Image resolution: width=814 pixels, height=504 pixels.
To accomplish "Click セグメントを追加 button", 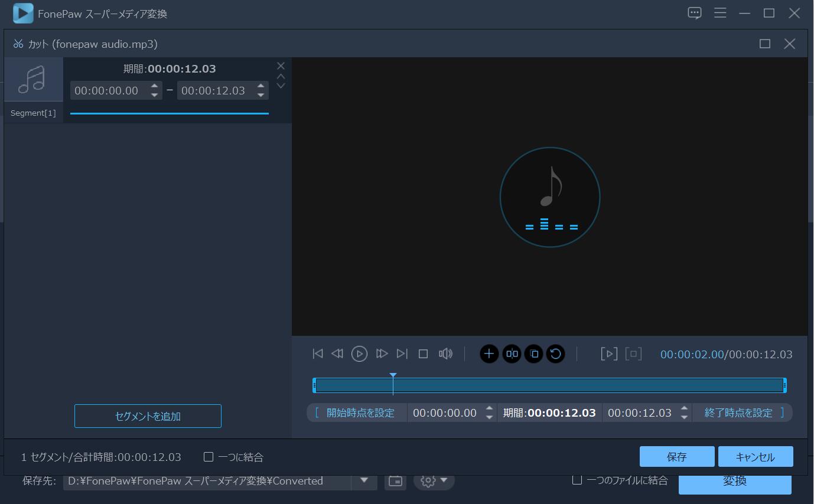I will point(148,416).
